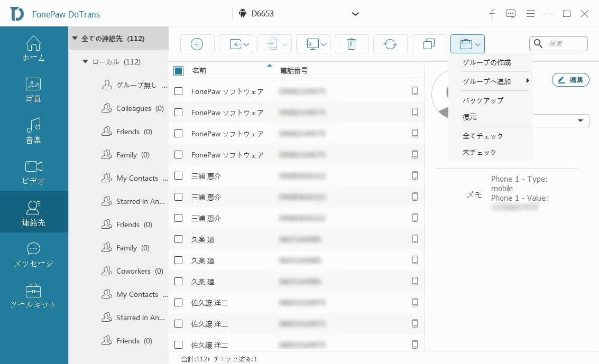This screenshot has height=364, width=599.
Task: Click the contact avatar thumbnail
Action: pyautogui.click(x=440, y=94)
